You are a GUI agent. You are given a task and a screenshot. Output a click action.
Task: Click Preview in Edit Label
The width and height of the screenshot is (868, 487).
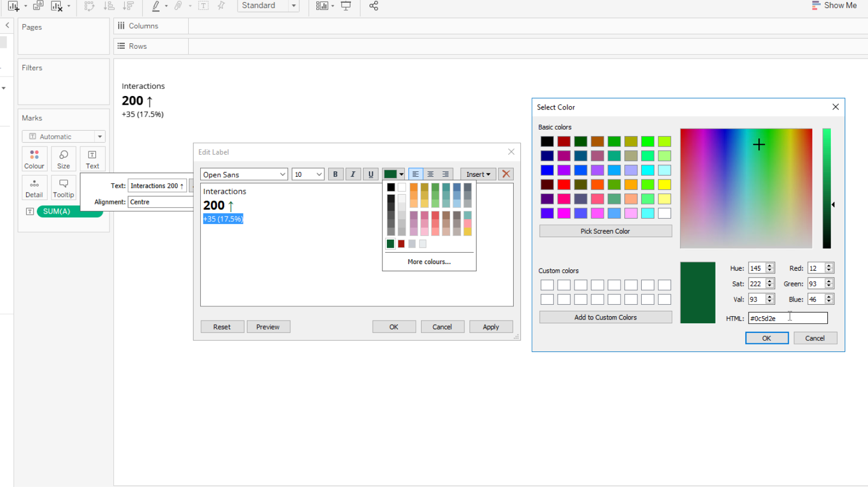(x=268, y=327)
